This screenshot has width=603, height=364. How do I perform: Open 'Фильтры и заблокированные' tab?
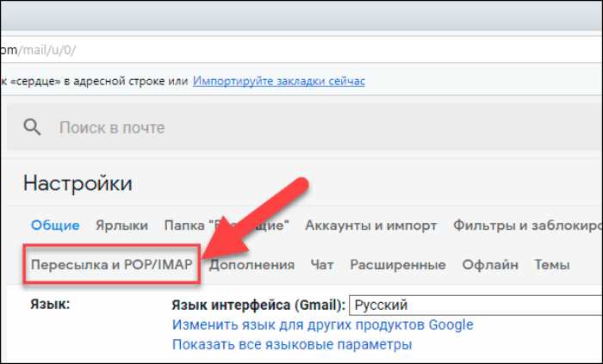[x=527, y=225]
